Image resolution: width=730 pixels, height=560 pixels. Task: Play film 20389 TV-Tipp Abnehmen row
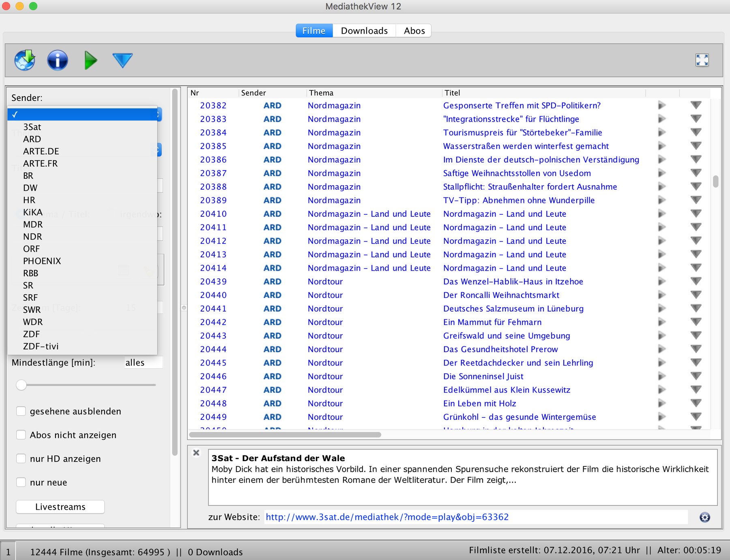661,200
